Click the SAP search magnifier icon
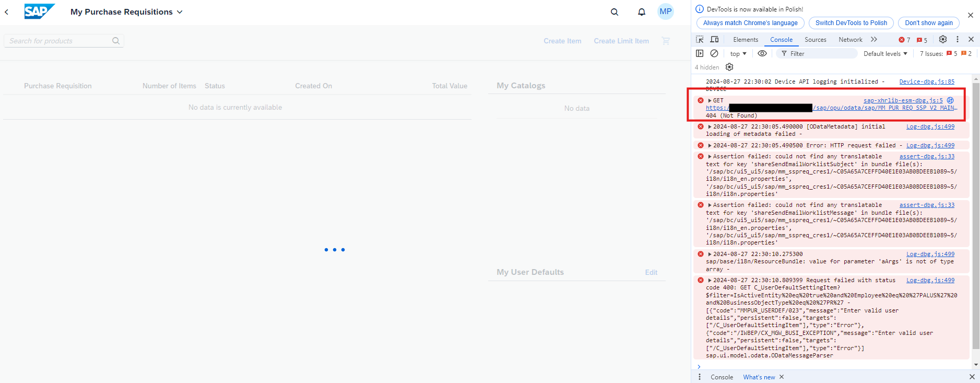980x383 pixels. pos(615,12)
